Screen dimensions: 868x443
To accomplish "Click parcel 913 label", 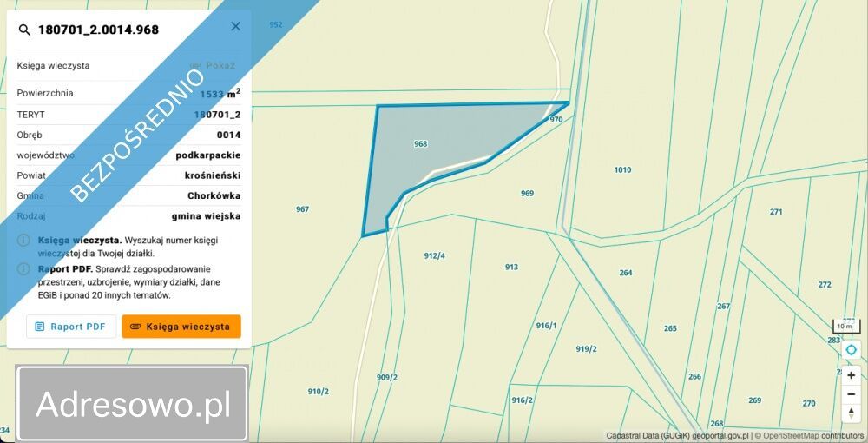I will pos(511,267).
